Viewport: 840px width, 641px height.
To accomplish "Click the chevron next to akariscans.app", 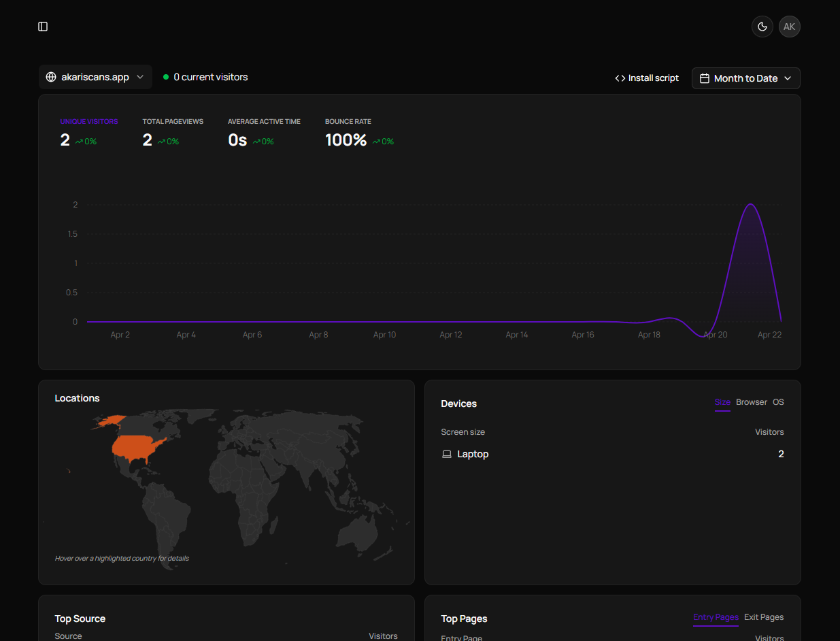I will click(x=140, y=77).
